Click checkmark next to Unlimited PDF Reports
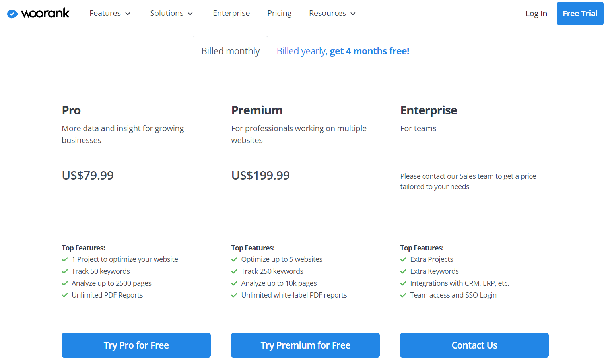Image resolution: width=610 pixels, height=364 pixels. point(65,295)
